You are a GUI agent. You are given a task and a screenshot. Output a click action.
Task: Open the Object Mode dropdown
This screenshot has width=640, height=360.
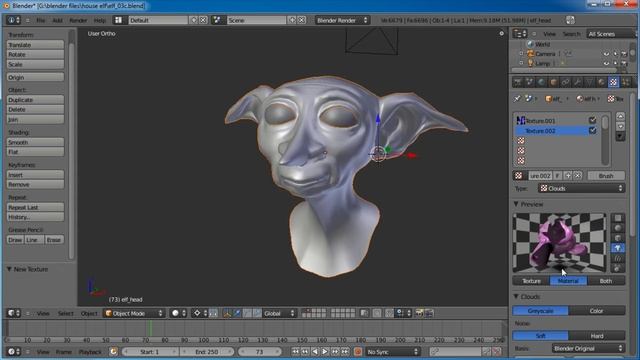tap(133, 313)
